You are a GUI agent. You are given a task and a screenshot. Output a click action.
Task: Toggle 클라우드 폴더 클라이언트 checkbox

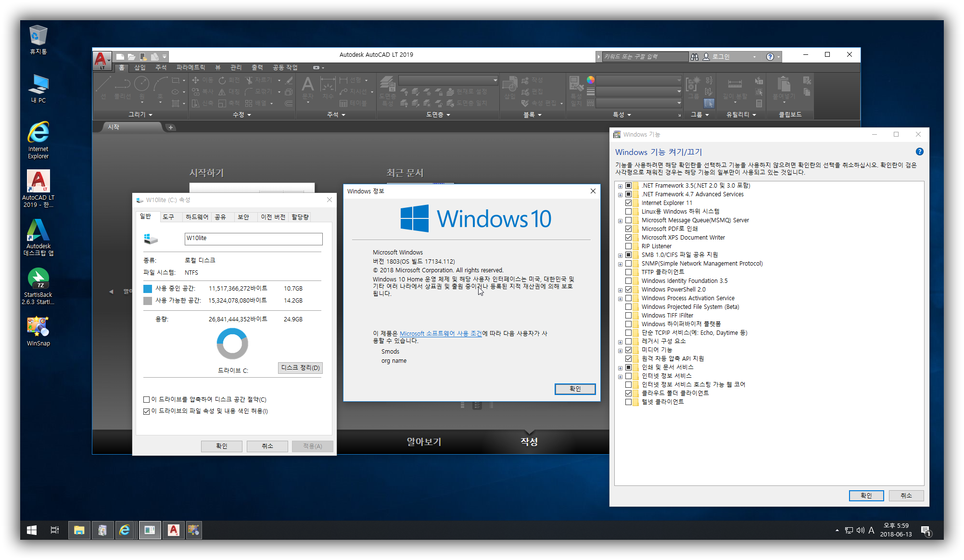628,394
